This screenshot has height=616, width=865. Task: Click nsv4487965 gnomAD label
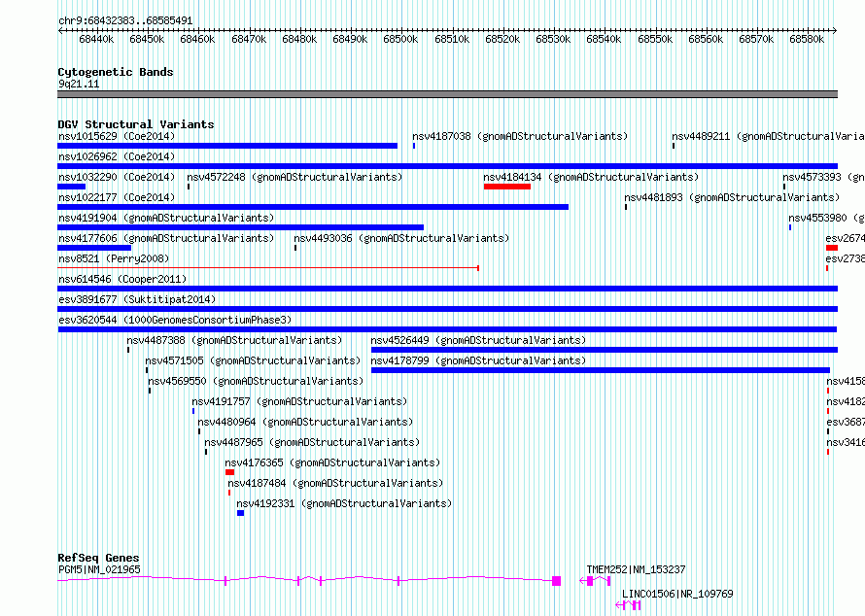pos(312,442)
